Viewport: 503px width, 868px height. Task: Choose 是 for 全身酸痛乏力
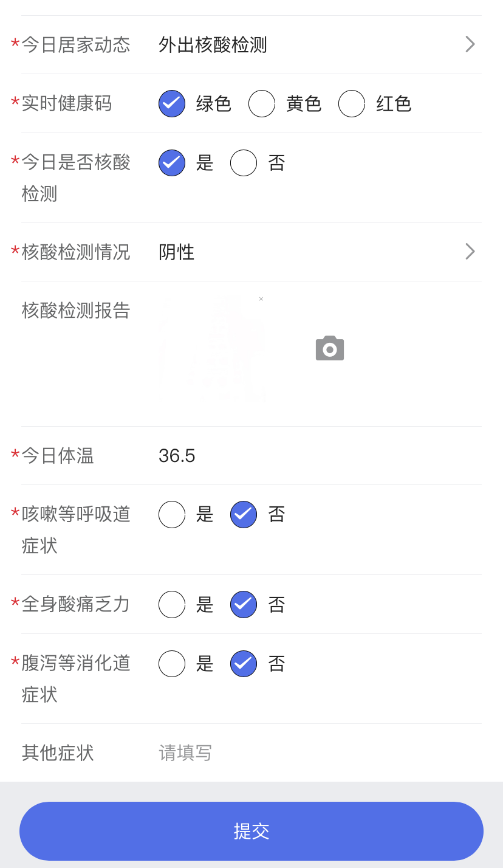[172, 604]
